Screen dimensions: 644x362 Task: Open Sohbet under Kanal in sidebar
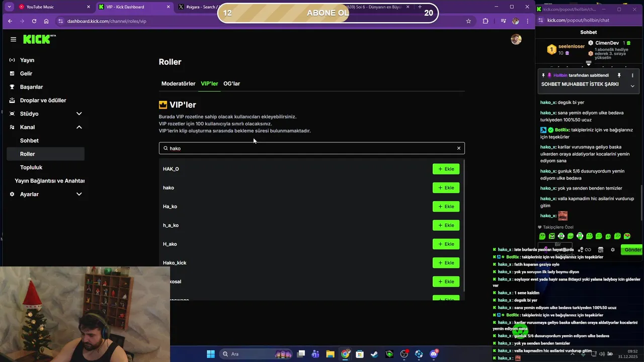click(29, 141)
